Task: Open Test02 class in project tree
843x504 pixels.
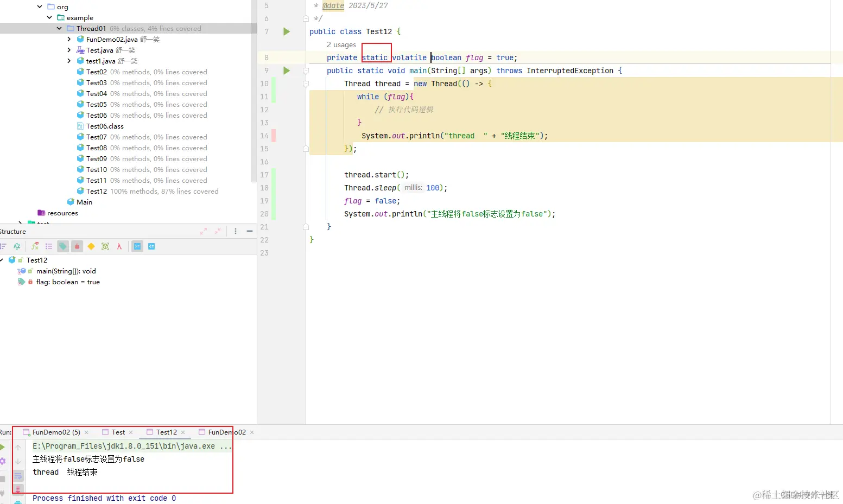Action: click(97, 72)
